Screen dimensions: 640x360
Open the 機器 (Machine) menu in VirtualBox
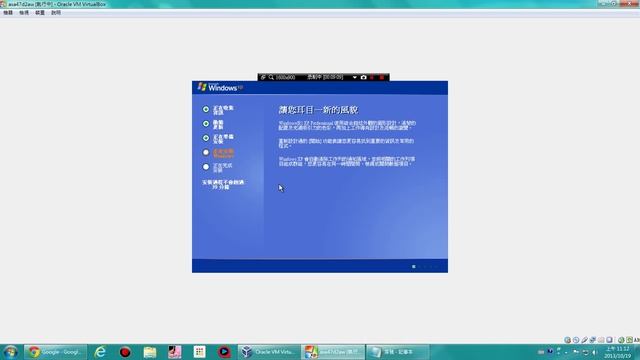(8, 13)
